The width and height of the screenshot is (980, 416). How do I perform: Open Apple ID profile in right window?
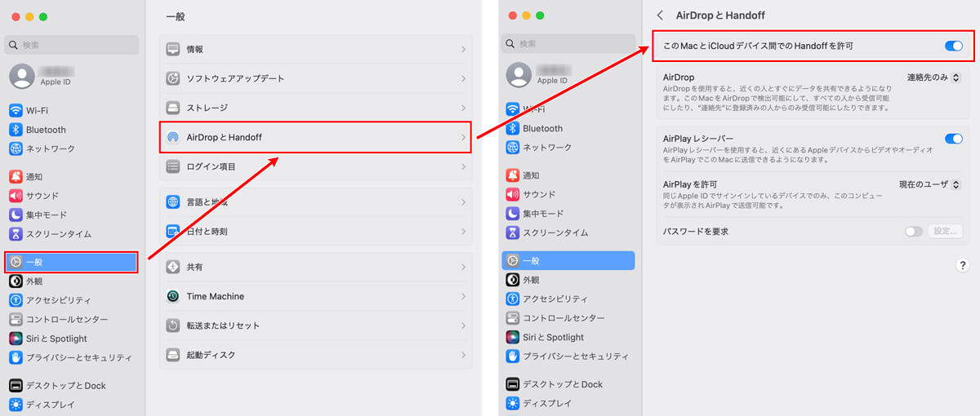(539, 75)
